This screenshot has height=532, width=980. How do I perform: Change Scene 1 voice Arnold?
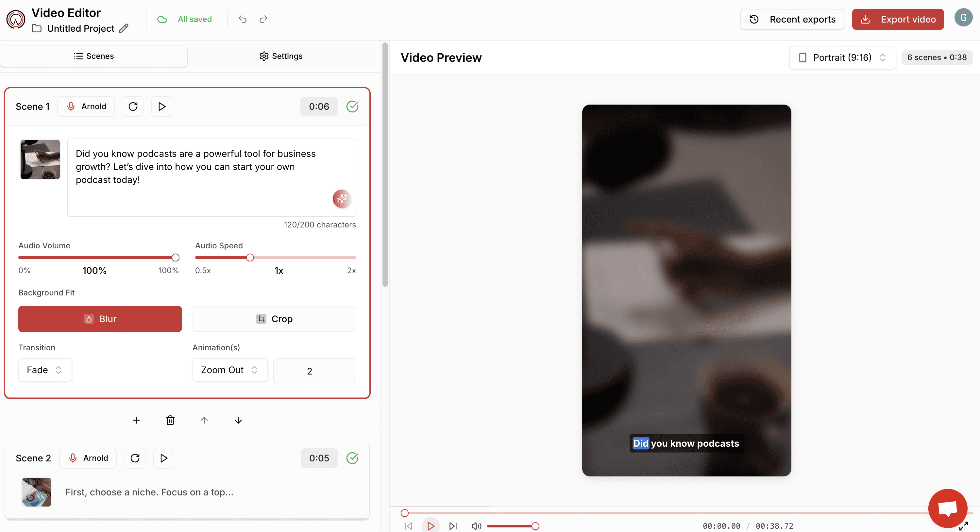pyautogui.click(x=86, y=107)
